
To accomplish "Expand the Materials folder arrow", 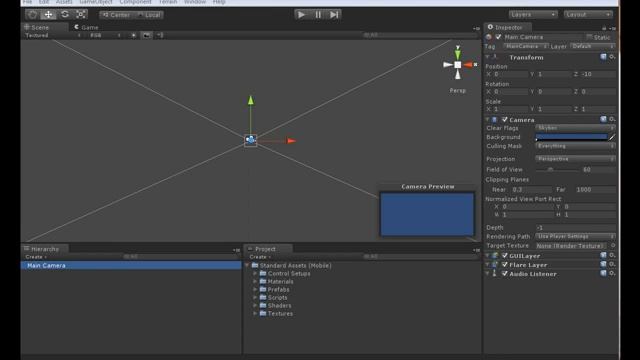I will pyautogui.click(x=255, y=282).
